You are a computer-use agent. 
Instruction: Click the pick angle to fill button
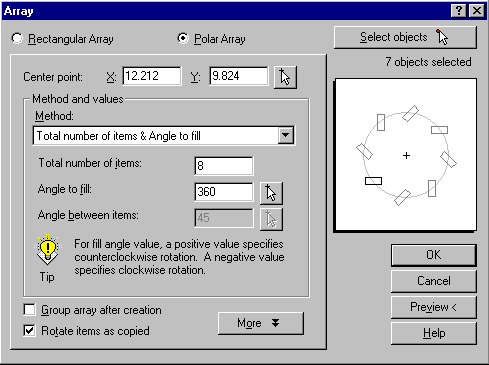(271, 193)
